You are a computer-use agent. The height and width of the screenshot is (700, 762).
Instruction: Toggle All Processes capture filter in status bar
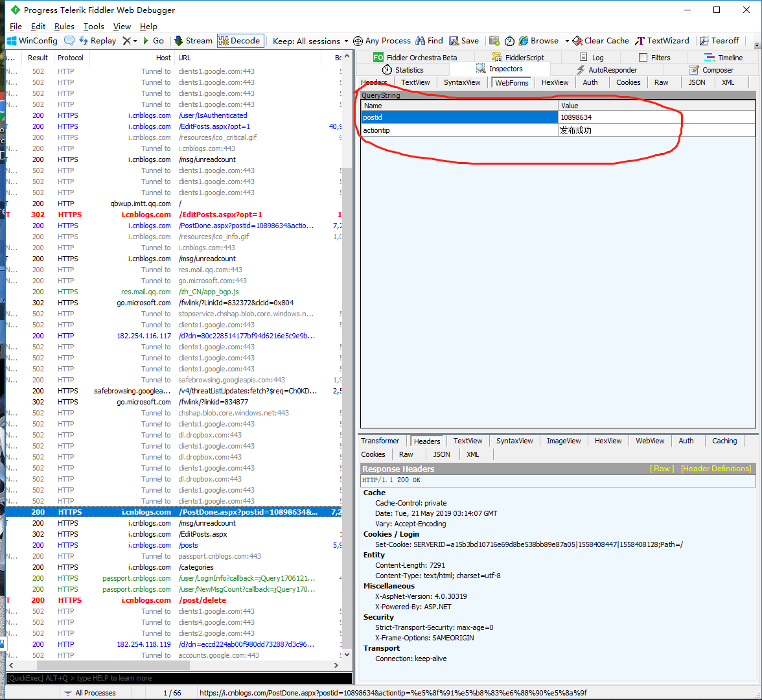coord(89,693)
